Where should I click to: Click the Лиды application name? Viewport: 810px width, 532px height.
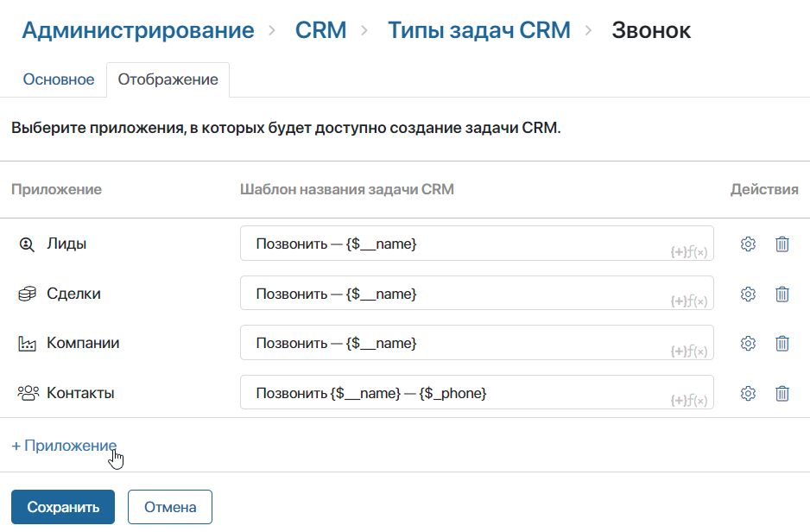click(66, 244)
